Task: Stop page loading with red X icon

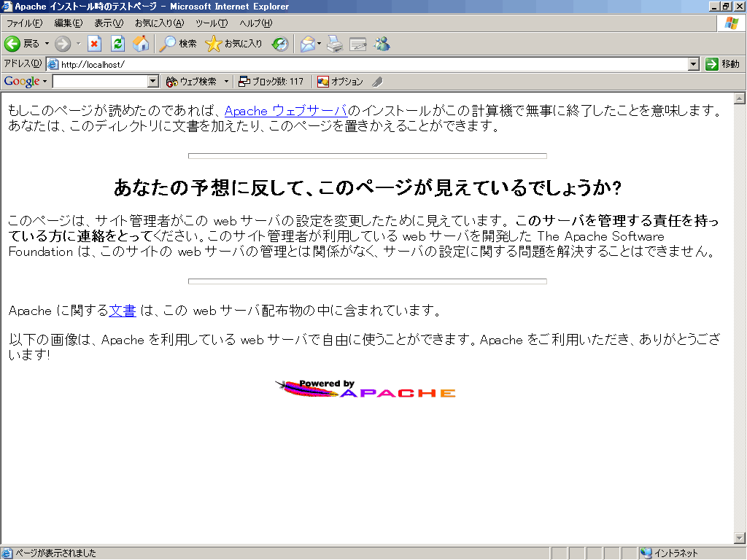Action: 94,44
